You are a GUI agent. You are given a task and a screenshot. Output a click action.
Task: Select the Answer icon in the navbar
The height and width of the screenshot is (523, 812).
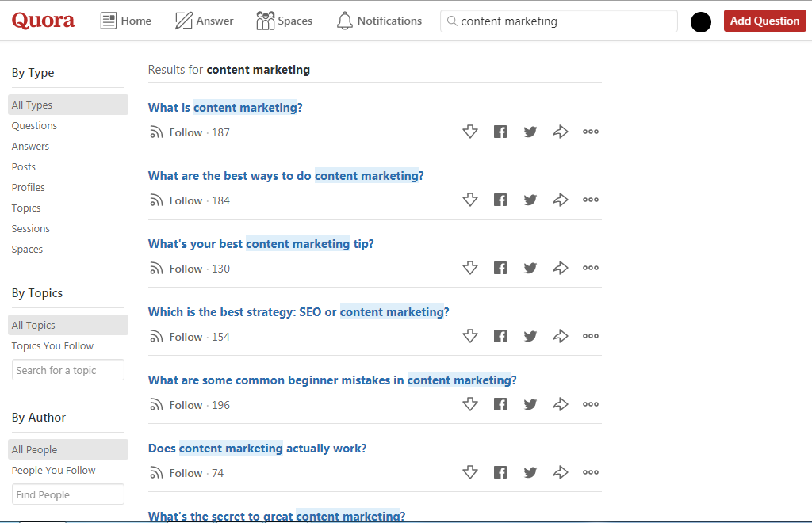[184, 21]
